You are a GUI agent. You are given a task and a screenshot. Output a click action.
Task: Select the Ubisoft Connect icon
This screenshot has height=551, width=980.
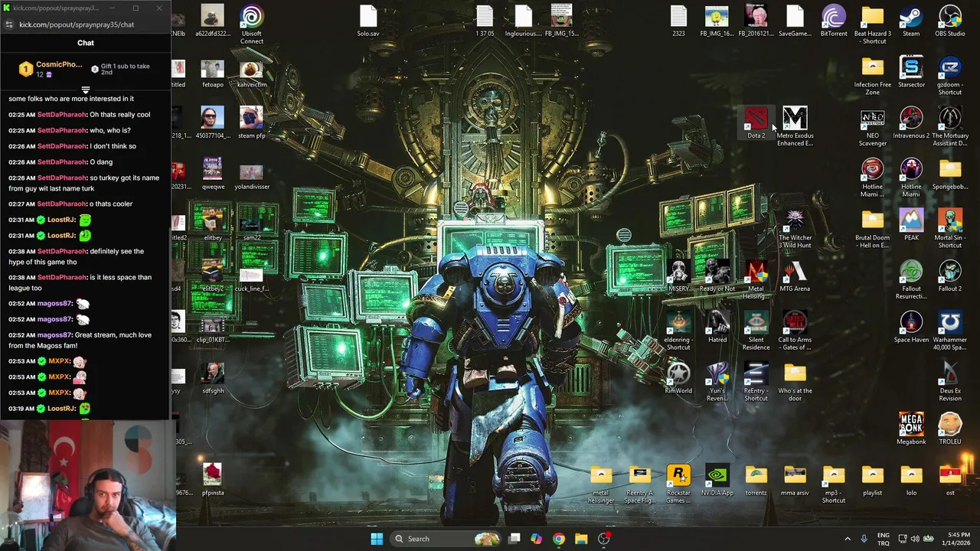(x=251, y=25)
